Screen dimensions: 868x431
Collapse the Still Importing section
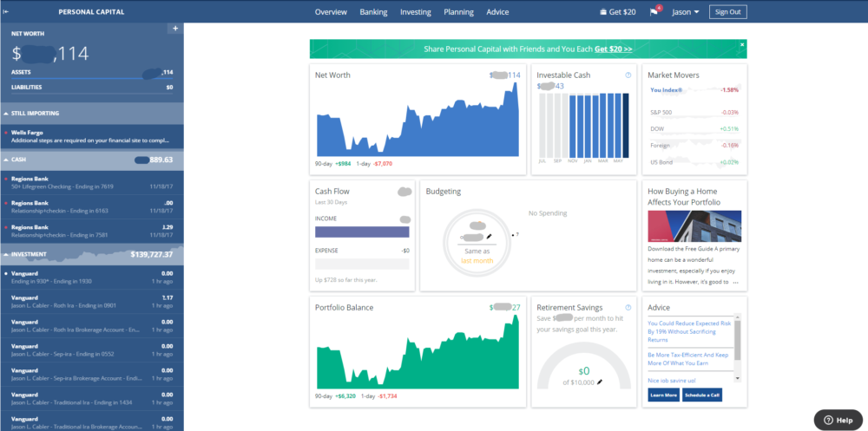click(5, 114)
